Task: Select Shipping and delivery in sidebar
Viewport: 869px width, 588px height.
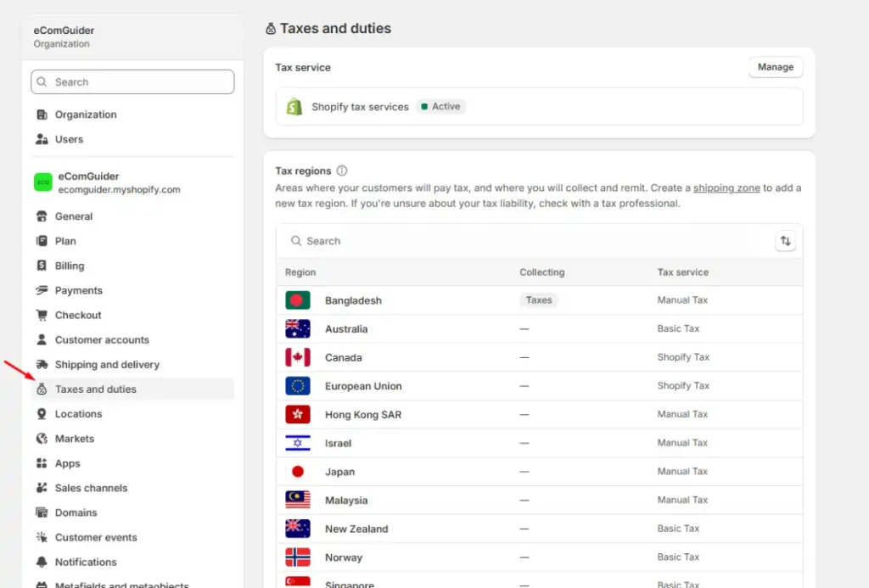Action: 132,364
